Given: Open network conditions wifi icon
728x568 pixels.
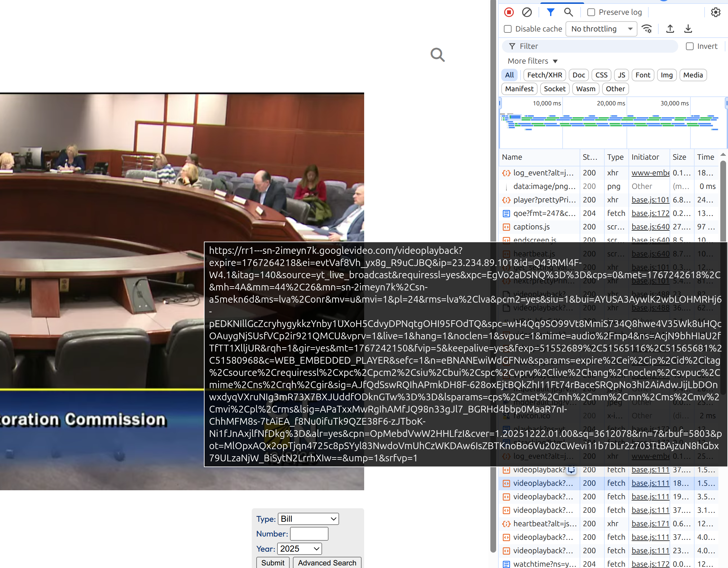Looking at the screenshot, I should click(x=647, y=29).
